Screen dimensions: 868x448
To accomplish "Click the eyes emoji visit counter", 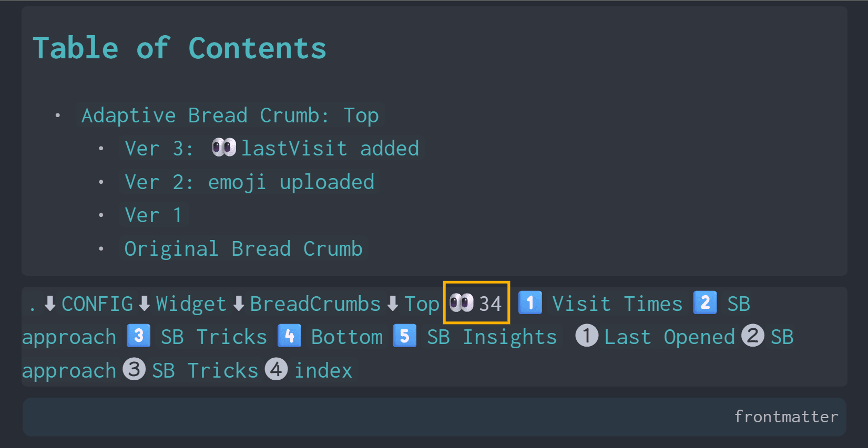I will pyautogui.click(x=476, y=303).
